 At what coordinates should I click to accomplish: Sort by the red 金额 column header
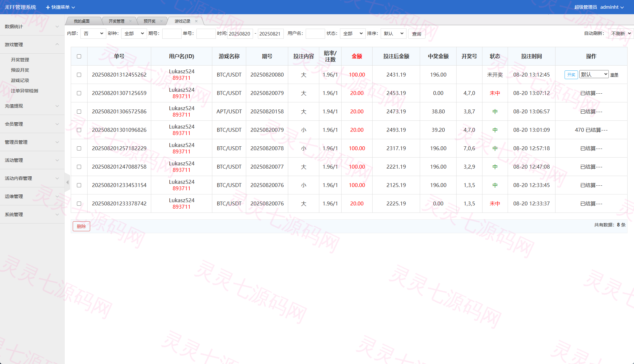[357, 56]
